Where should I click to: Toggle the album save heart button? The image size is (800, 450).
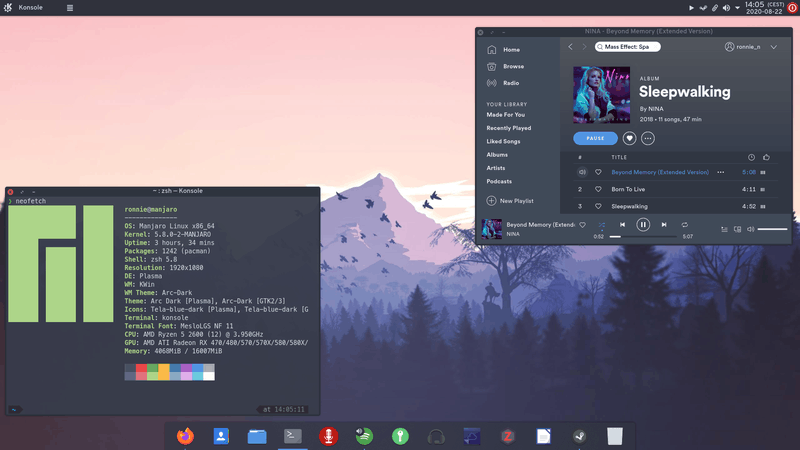pyautogui.click(x=629, y=138)
